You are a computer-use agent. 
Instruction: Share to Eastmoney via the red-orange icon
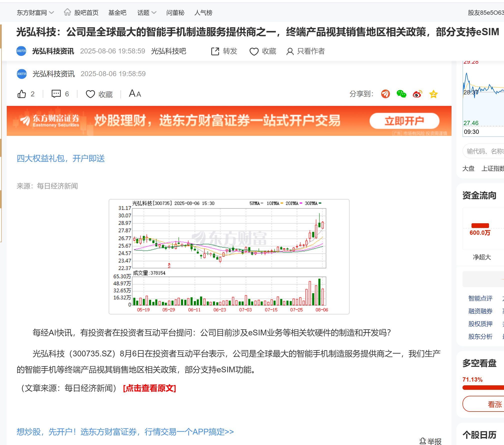(x=385, y=94)
